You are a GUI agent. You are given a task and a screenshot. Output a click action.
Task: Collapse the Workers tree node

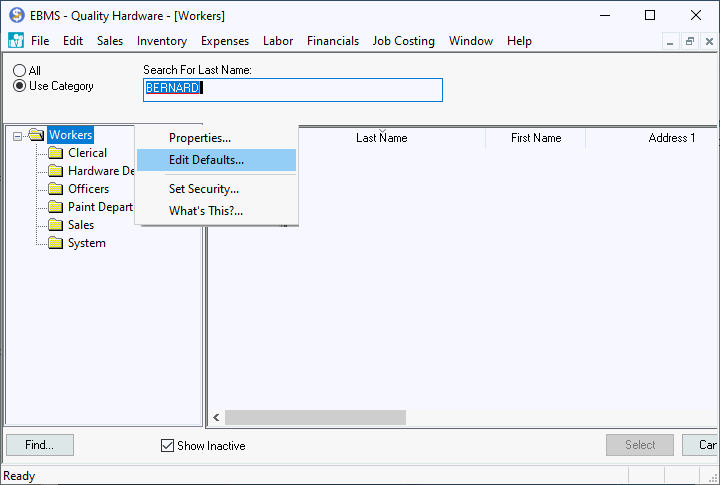[x=18, y=136]
